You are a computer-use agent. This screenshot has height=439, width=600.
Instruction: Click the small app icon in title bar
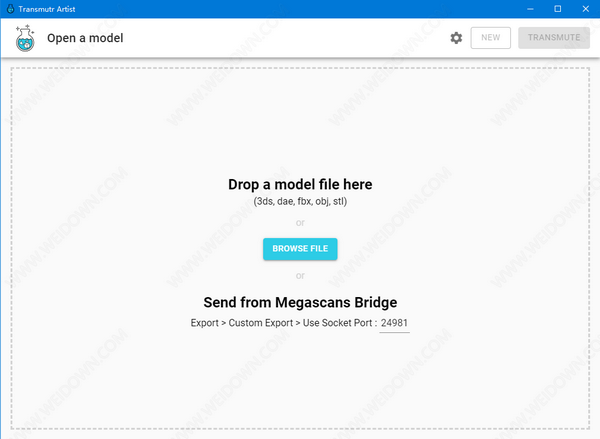pyautogui.click(x=9, y=8)
